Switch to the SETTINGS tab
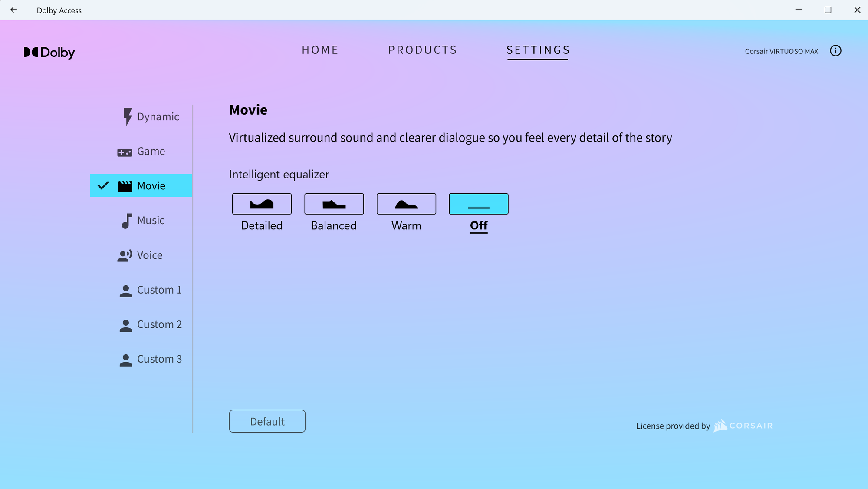The width and height of the screenshot is (868, 489). [538, 50]
